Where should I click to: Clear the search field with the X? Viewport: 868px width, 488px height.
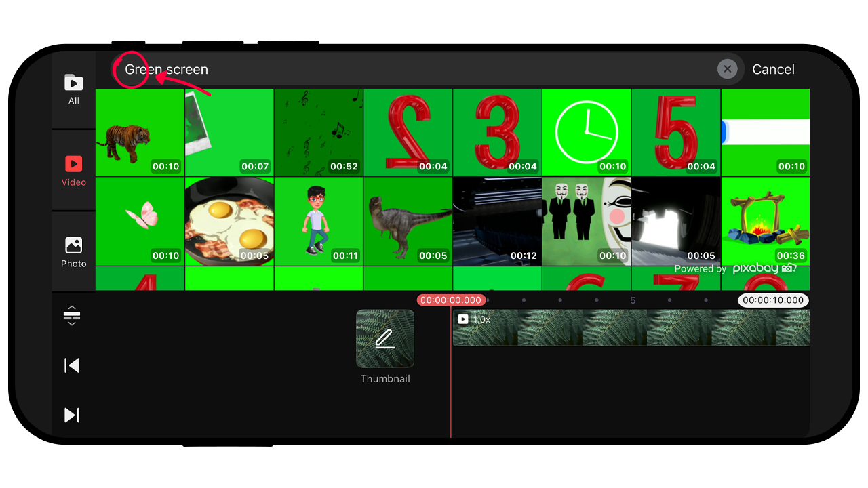point(727,69)
